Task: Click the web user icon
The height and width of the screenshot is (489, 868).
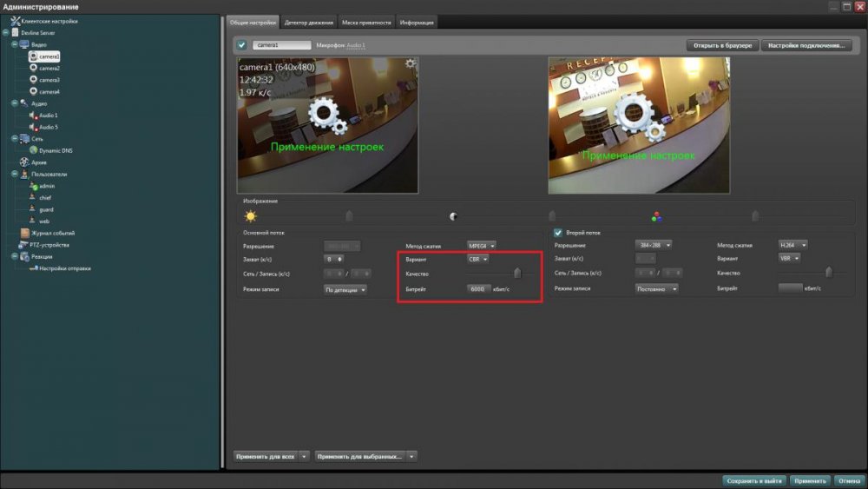Action: tap(33, 221)
